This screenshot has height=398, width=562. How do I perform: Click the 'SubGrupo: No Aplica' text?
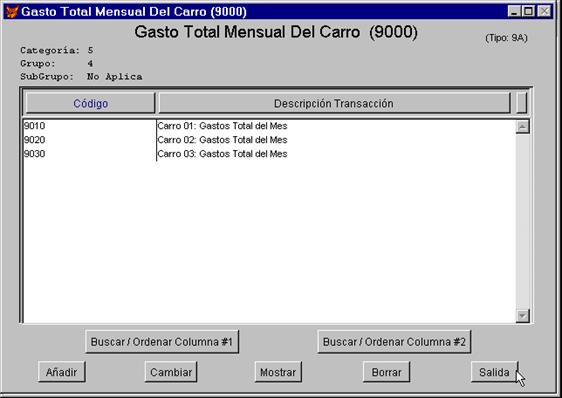(81, 76)
